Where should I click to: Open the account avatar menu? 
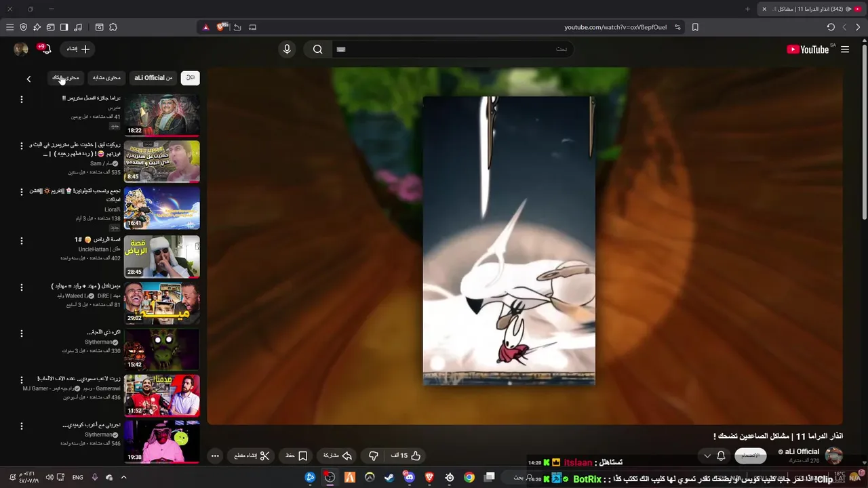pyautogui.click(x=21, y=49)
